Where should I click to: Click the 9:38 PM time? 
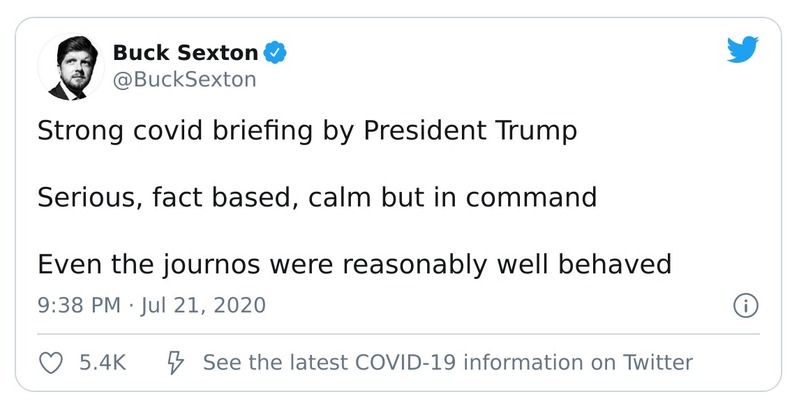[x=77, y=305]
